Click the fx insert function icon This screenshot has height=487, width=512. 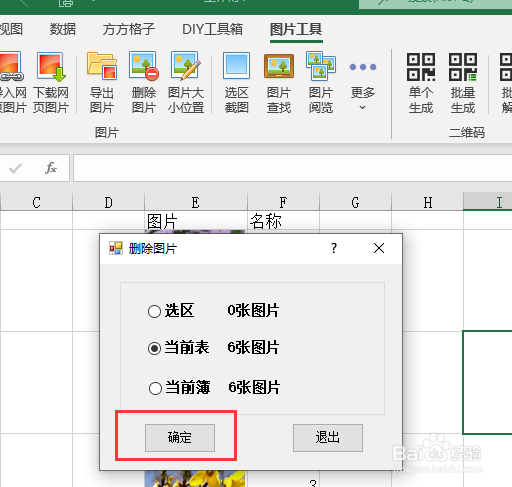(x=51, y=168)
